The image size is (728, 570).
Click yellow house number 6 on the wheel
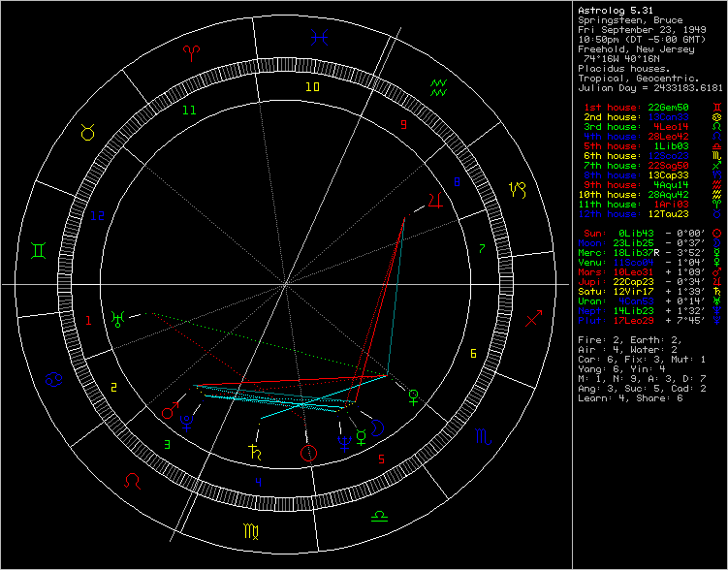click(x=473, y=354)
